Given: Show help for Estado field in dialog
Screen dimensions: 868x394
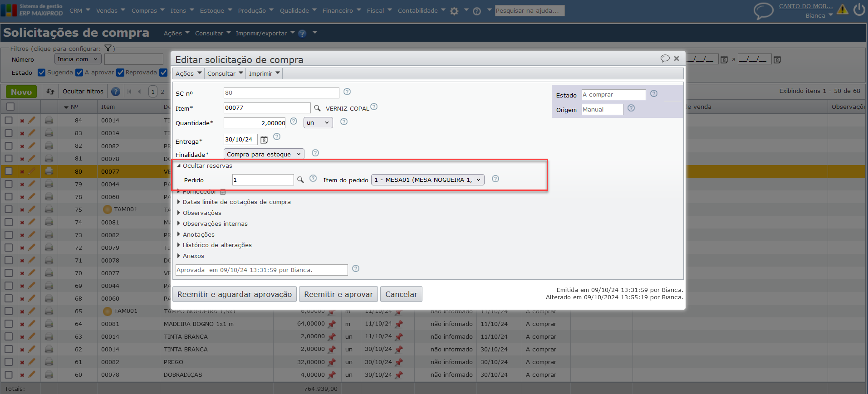Looking at the screenshot, I should click(654, 93).
